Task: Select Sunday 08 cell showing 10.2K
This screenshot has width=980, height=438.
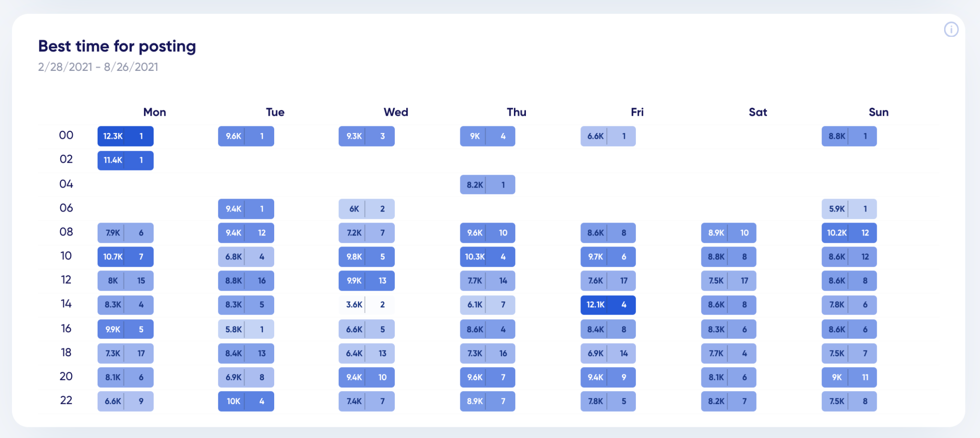Action: (849, 233)
